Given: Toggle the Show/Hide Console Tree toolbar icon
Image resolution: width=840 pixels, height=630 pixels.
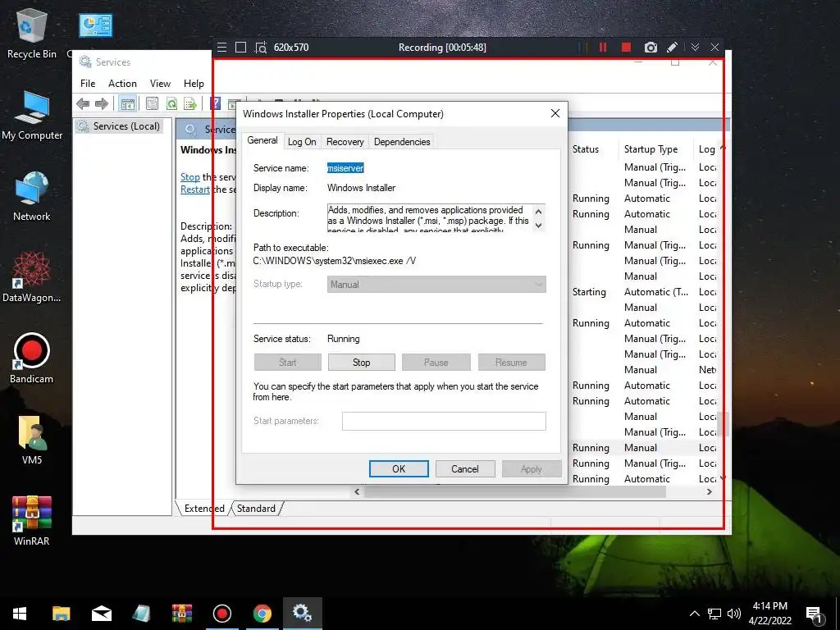Looking at the screenshot, I should (127, 103).
